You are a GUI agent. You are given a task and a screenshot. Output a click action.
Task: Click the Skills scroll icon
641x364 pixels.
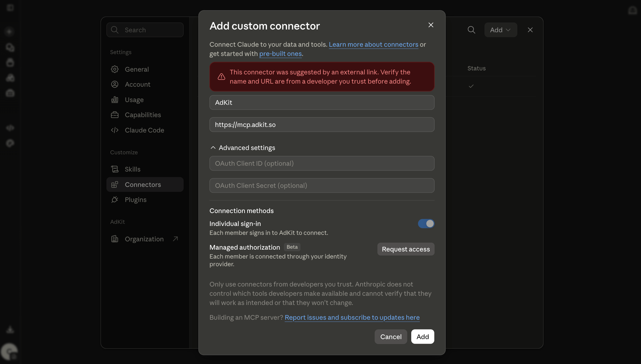(x=115, y=169)
